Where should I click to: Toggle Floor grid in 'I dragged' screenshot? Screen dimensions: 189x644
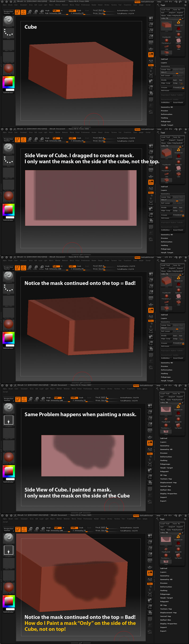tap(151, 176)
